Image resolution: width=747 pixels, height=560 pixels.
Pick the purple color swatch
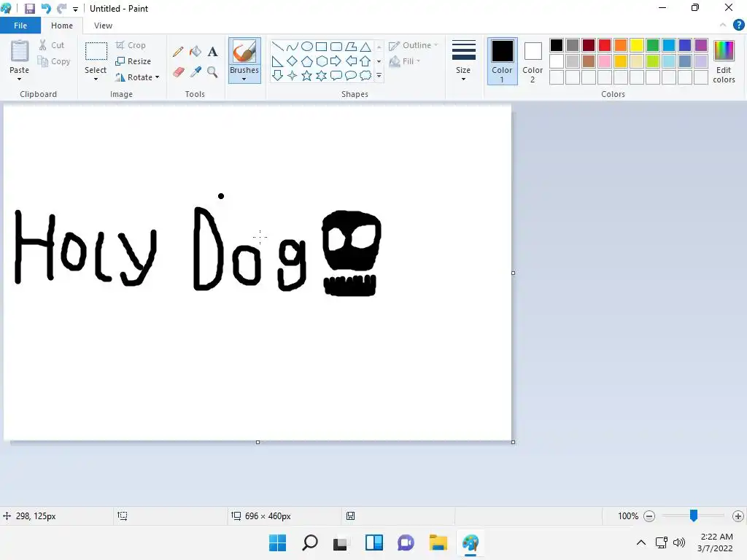[701, 45]
